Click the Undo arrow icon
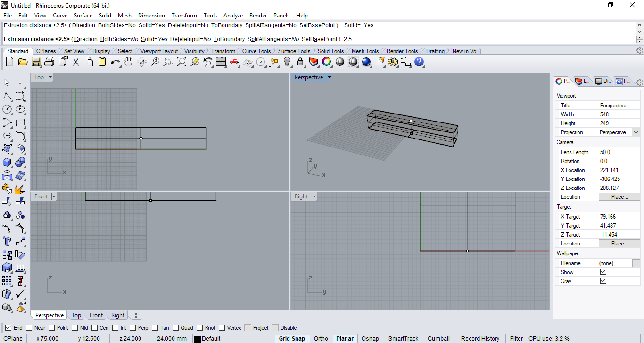 coord(115,62)
